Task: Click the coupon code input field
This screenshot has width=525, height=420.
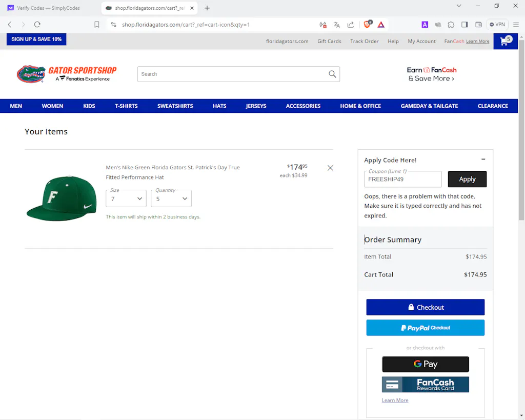Action: tap(402, 179)
